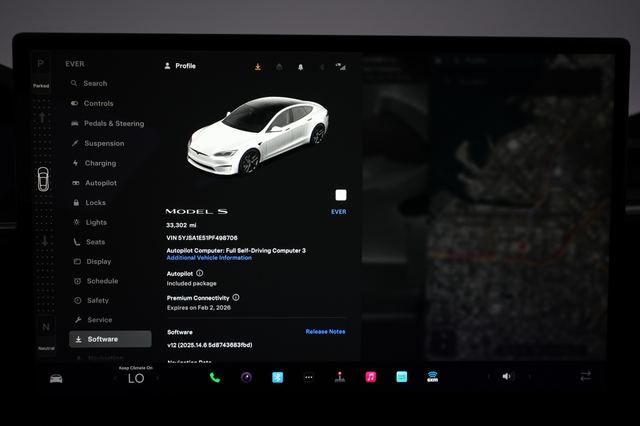This screenshot has height=426, width=640.
Task: Open Pedals & Steering settings
Action: pos(110,123)
